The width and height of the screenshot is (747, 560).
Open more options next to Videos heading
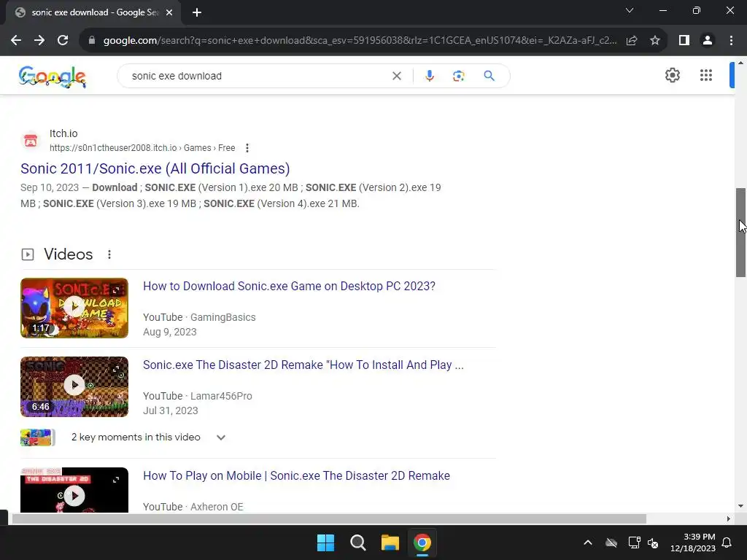click(109, 254)
